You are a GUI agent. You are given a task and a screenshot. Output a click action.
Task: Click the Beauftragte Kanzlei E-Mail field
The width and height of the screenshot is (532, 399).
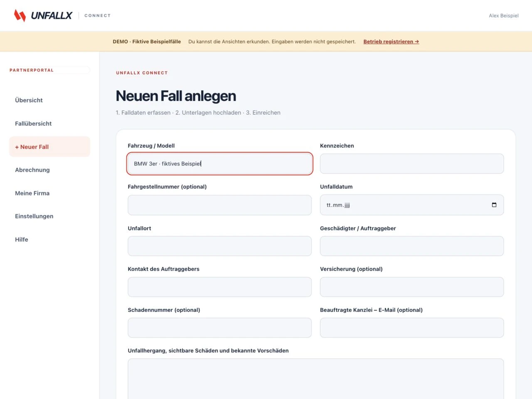point(412,328)
